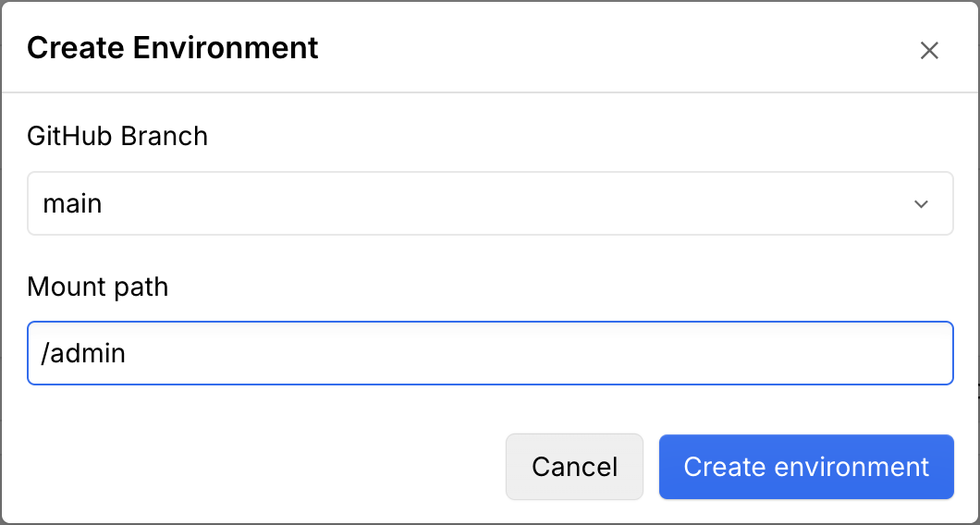Close the Create Environment dialog
The width and height of the screenshot is (980, 525).
click(929, 50)
